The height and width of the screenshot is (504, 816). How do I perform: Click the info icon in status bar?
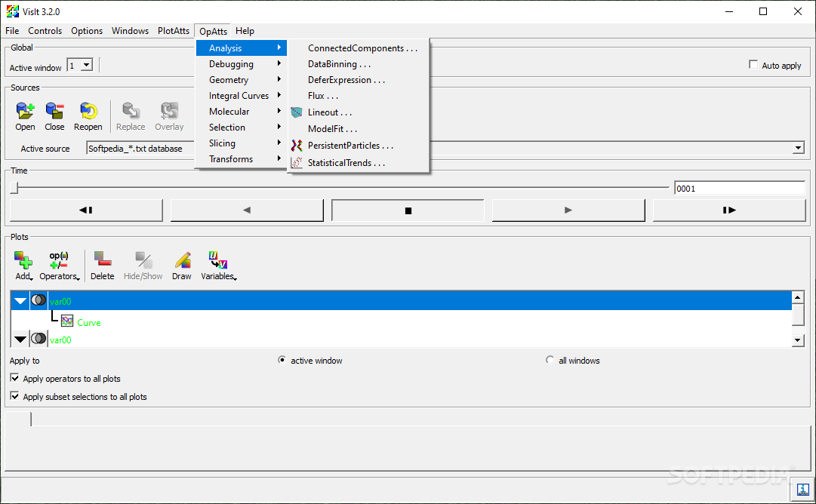(x=802, y=490)
